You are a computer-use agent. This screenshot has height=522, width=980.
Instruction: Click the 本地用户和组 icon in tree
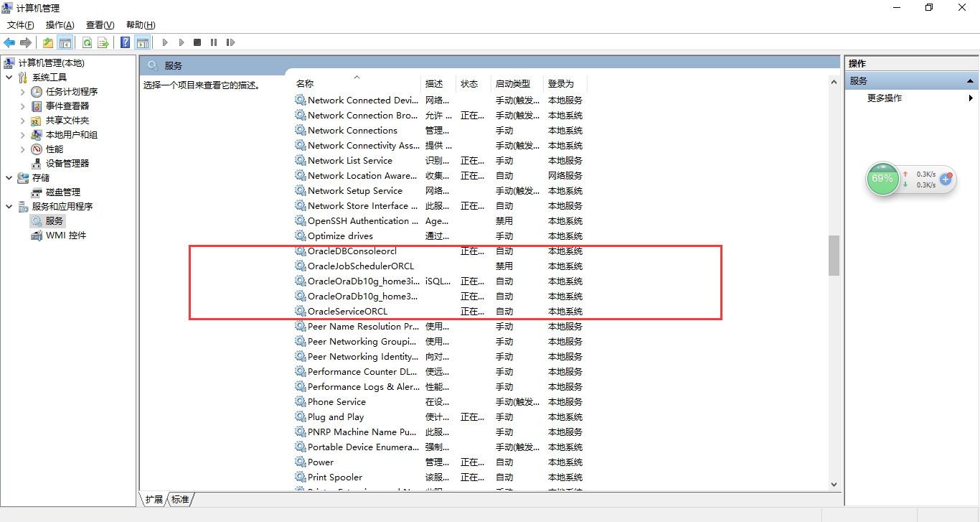coord(37,135)
